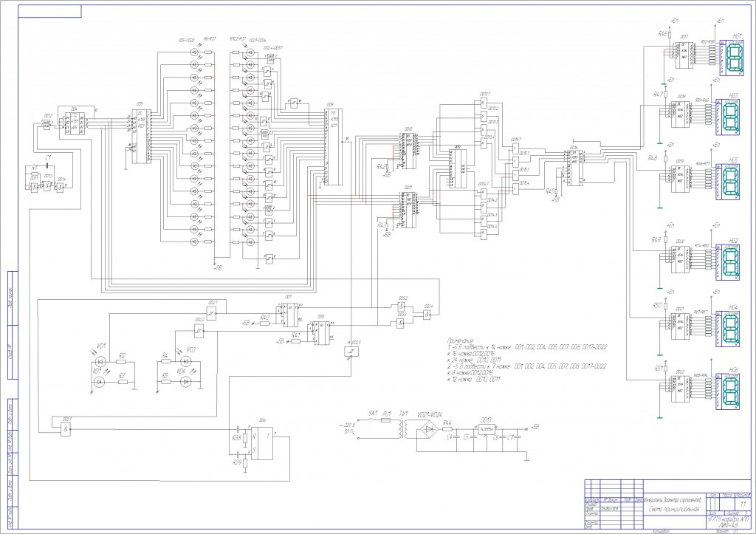Click the VD3 photodiode label

pyautogui.click(x=191, y=350)
